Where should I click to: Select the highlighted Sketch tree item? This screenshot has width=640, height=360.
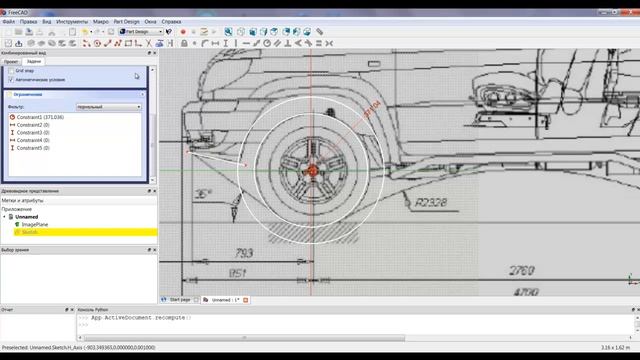click(85, 232)
